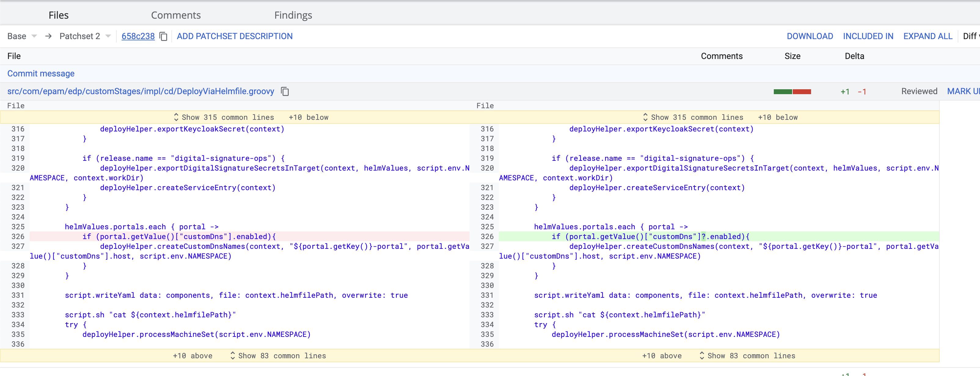Image resolution: width=980 pixels, height=376 pixels.
Task: Click EXPAND ALL files
Action: pyautogui.click(x=927, y=37)
